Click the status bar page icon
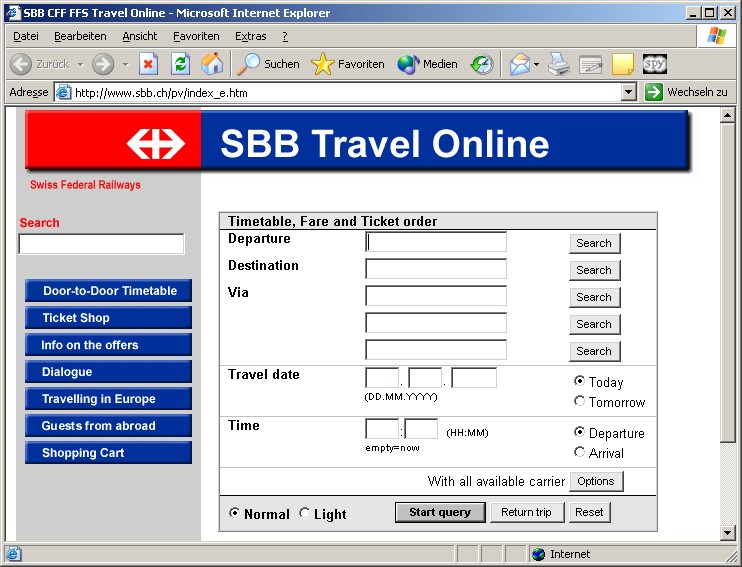 (x=13, y=554)
